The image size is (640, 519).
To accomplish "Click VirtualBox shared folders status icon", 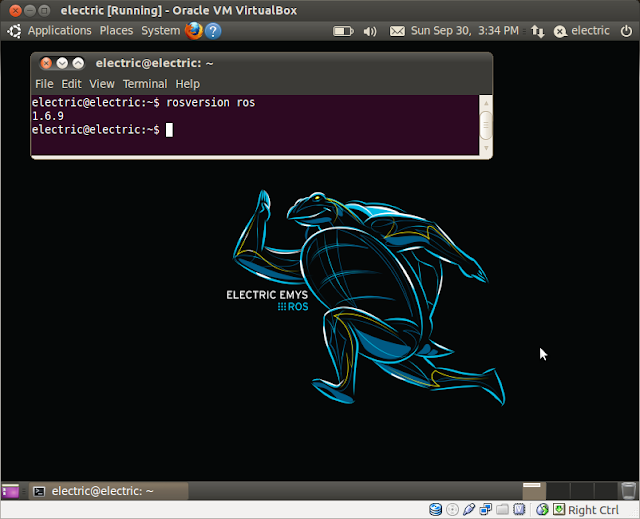I will (502, 509).
